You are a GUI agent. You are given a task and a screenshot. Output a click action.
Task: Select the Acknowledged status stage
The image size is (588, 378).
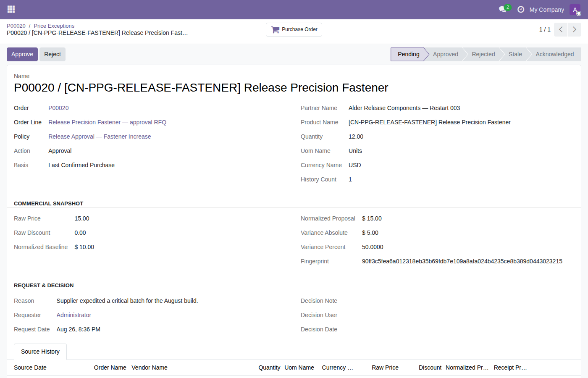pos(555,54)
